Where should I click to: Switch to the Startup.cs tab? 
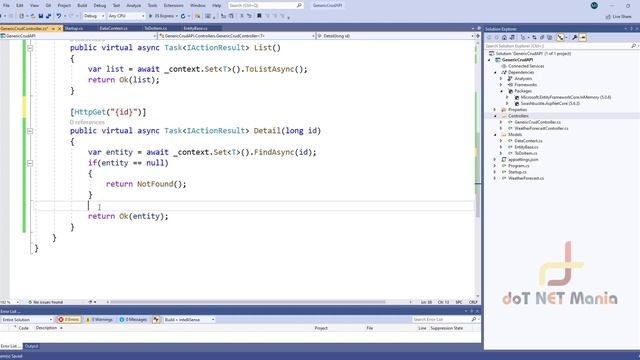coord(74,29)
